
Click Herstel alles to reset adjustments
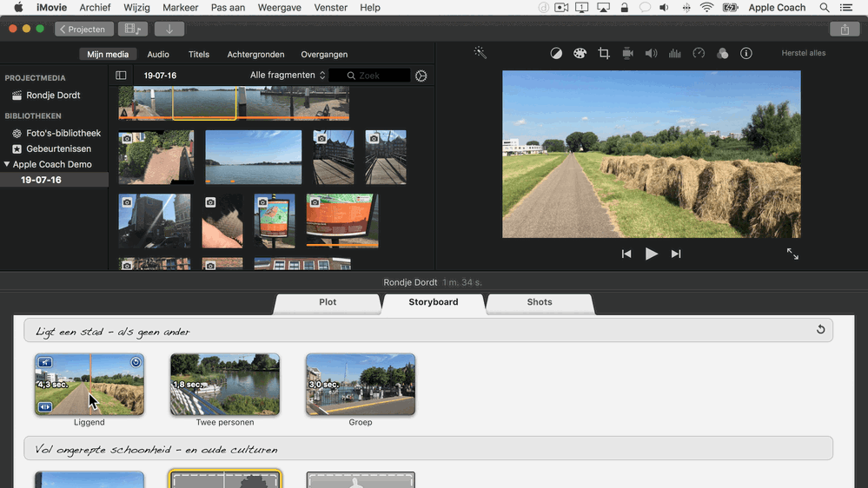pos(803,53)
